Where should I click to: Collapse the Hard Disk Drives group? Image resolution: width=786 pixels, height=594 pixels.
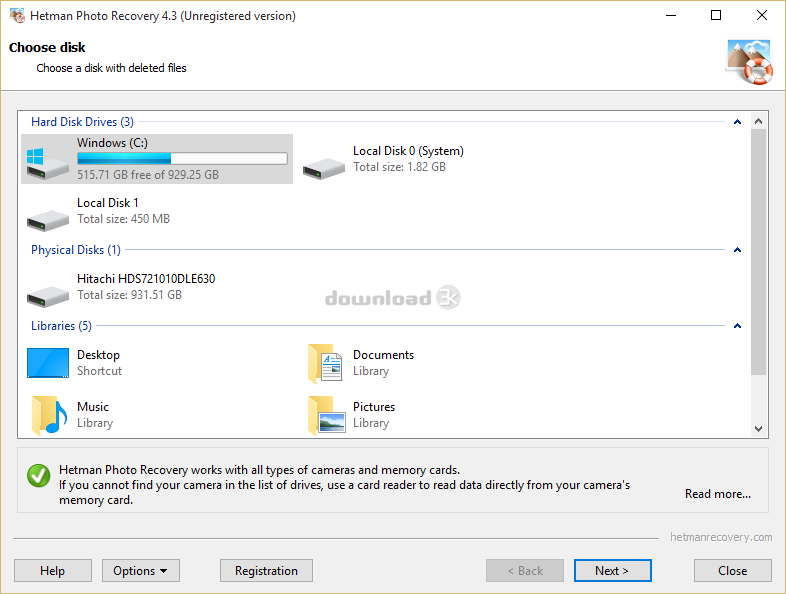[737, 122]
